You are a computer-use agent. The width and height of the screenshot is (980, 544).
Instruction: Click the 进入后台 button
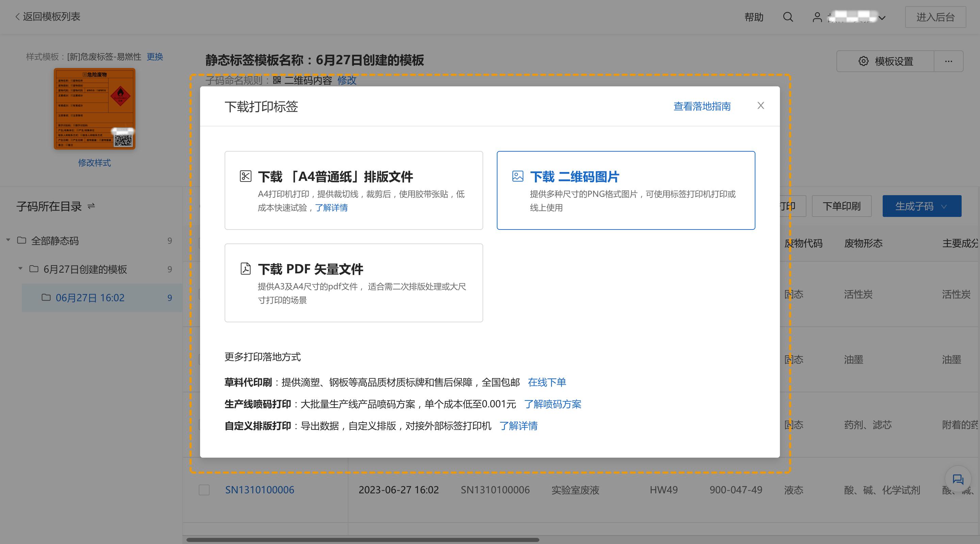935,17
